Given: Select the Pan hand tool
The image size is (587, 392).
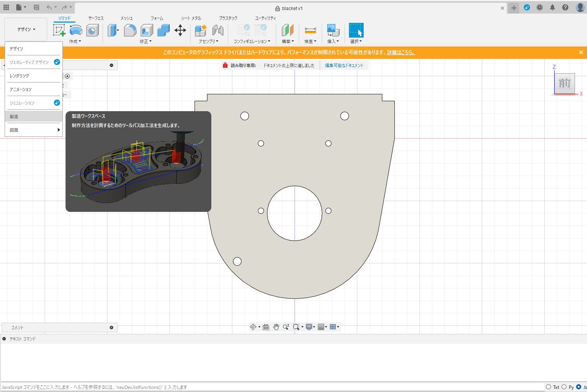Looking at the screenshot, I should pos(276,327).
